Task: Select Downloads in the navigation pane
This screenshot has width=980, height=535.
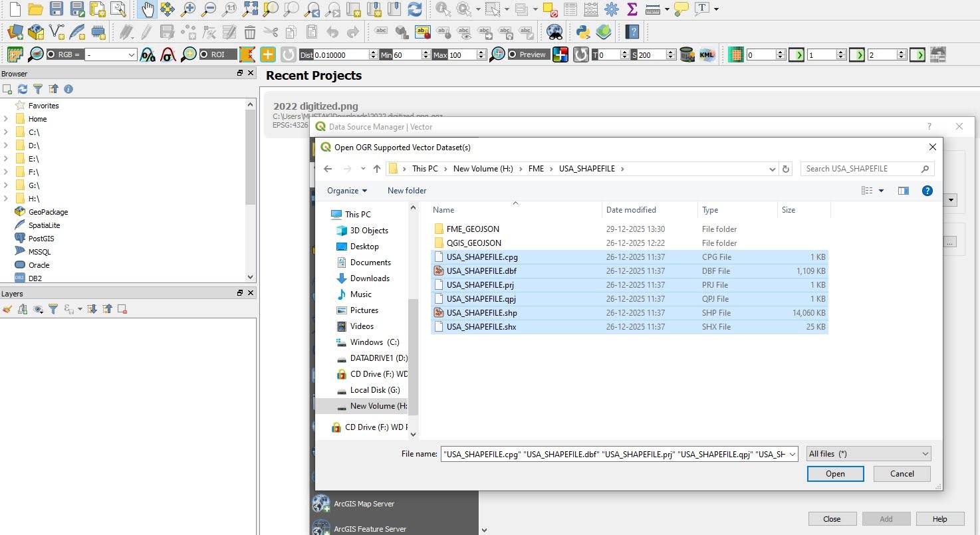Action: pyautogui.click(x=369, y=278)
